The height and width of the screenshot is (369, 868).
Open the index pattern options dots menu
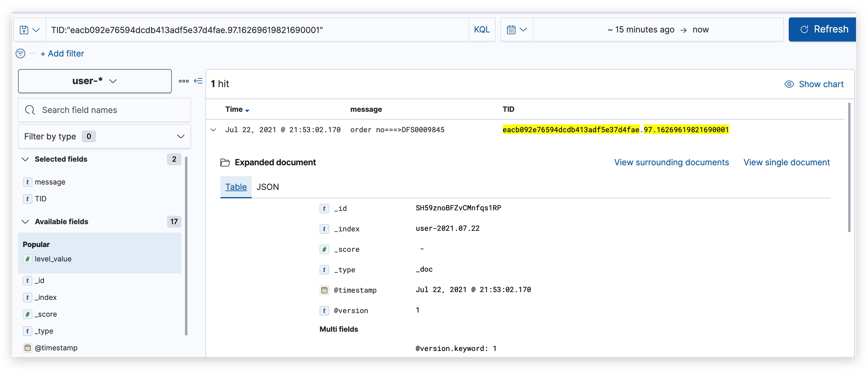(184, 81)
